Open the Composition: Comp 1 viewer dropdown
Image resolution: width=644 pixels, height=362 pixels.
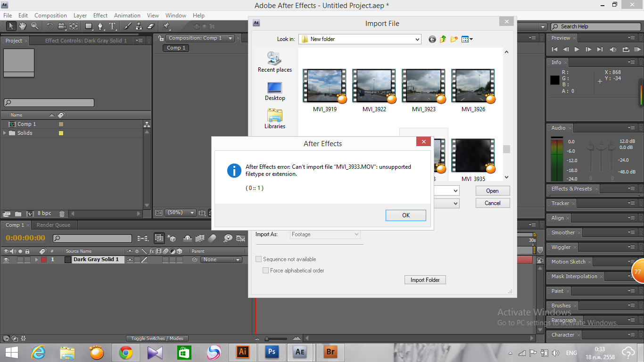click(230, 38)
